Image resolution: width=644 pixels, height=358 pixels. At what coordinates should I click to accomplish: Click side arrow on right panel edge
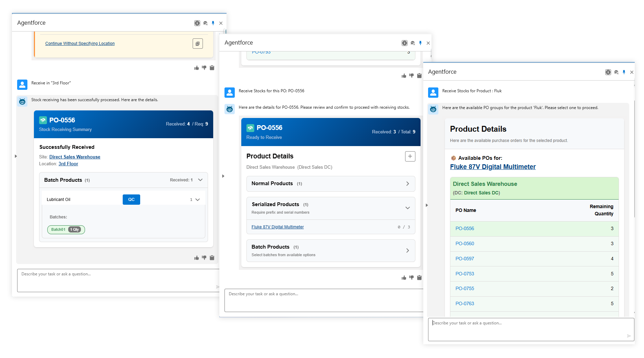click(x=427, y=205)
